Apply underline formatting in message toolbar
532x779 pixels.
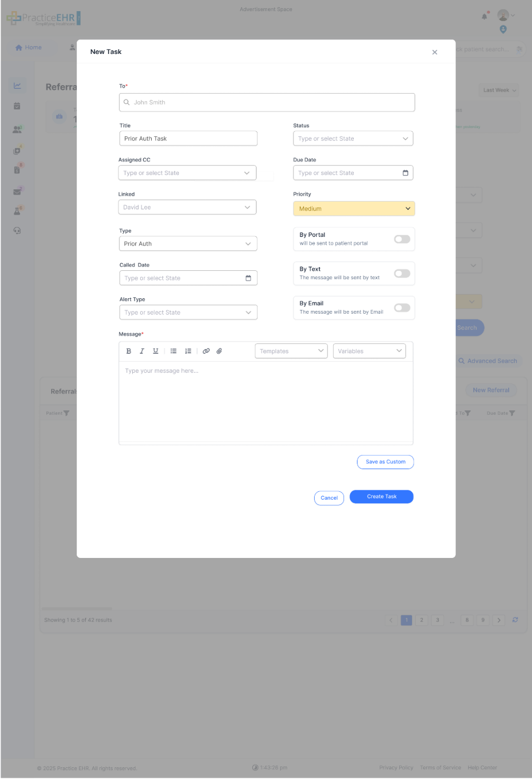coord(155,351)
